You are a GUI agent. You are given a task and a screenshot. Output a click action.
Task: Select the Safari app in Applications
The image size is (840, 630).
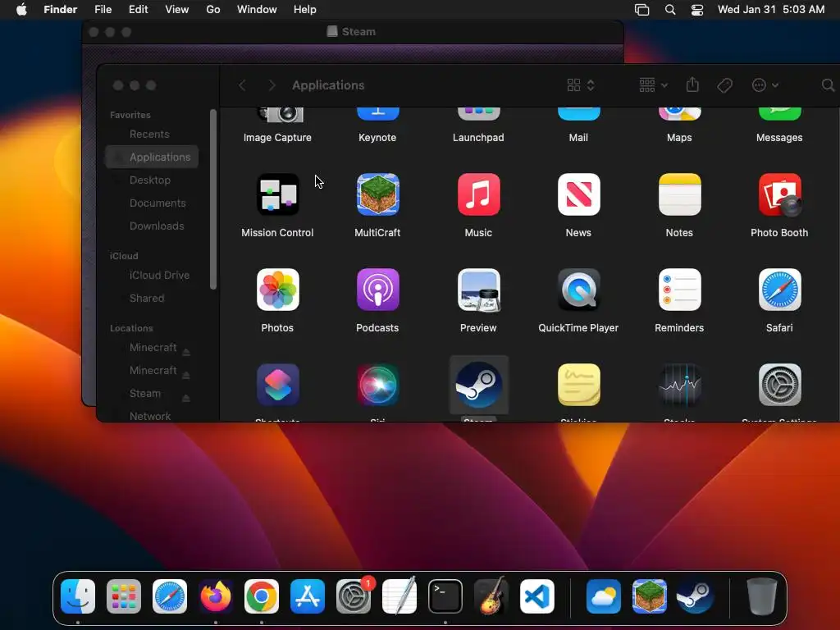coord(779,290)
